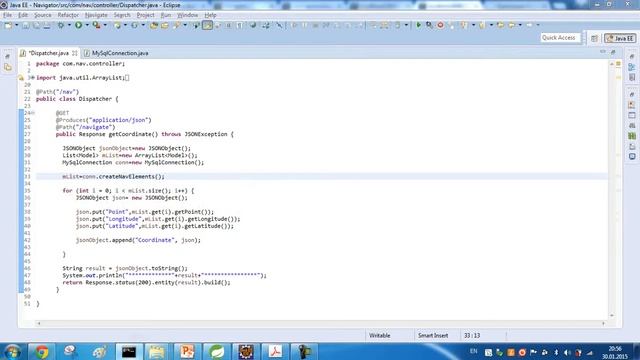Click the Forward navigation arrow icon
The height and width of the screenshot is (360, 640).
(x=529, y=25)
